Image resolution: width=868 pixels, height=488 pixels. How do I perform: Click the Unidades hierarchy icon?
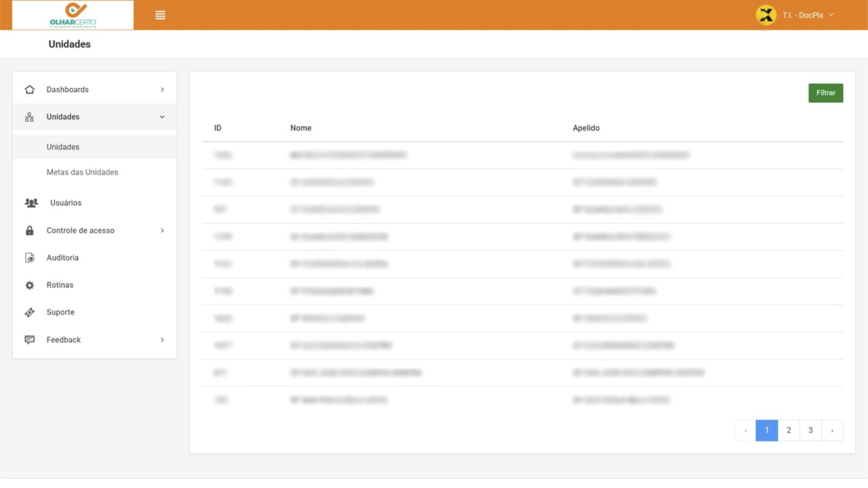pos(29,117)
